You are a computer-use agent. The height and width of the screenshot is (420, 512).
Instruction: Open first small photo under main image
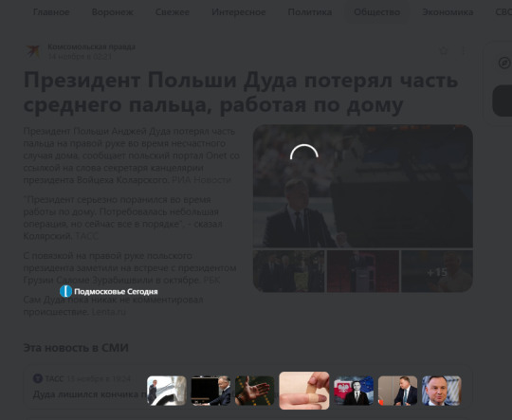coord(288,271)
